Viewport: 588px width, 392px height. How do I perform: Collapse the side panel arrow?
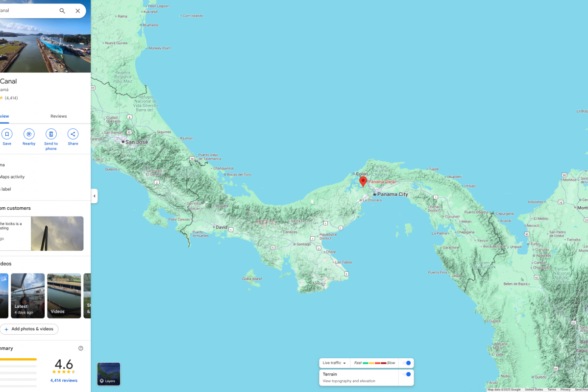click(x=94, y=196)
